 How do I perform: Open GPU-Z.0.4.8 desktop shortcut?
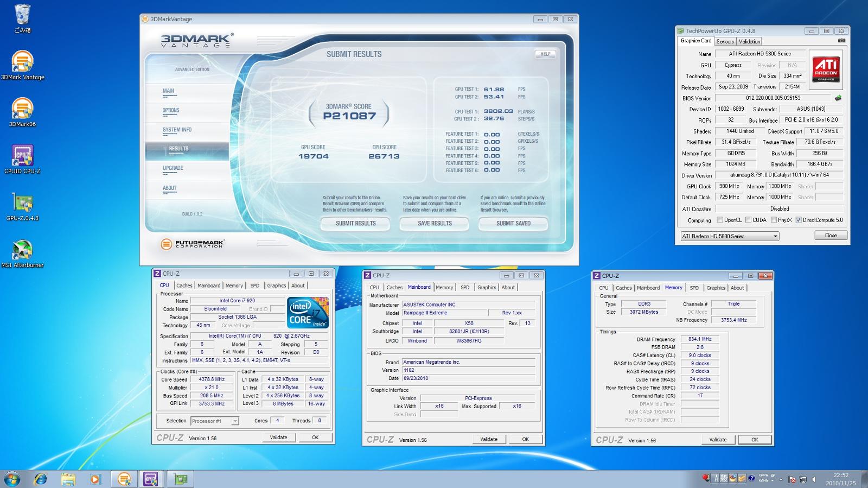22,206
